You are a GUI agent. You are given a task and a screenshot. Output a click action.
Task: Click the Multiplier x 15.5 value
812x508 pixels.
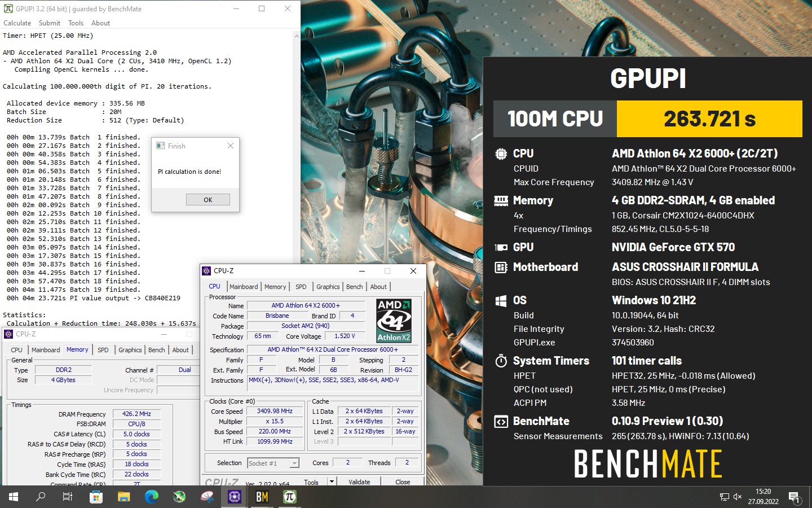coord(275,422)
